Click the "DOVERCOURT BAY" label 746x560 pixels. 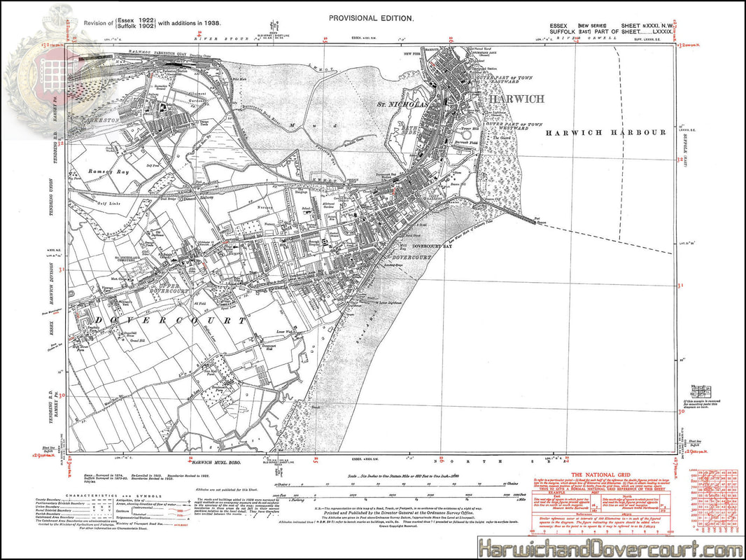click(x=431, y=246)
